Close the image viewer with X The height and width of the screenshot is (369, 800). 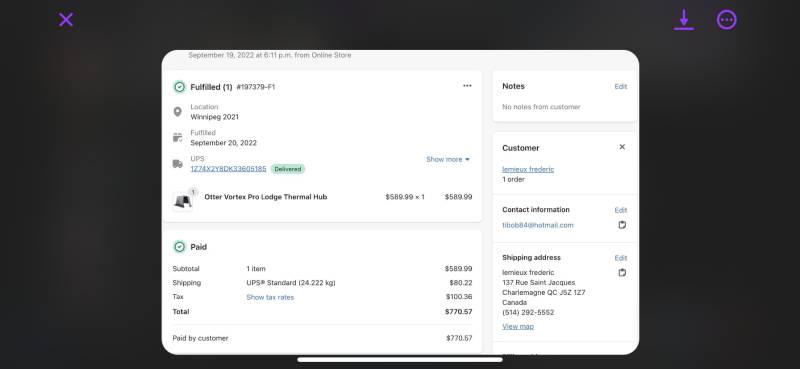(x=66, y=20)
